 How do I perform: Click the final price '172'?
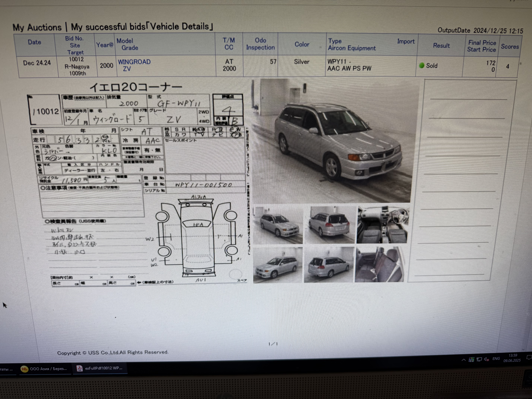[491, 63]
